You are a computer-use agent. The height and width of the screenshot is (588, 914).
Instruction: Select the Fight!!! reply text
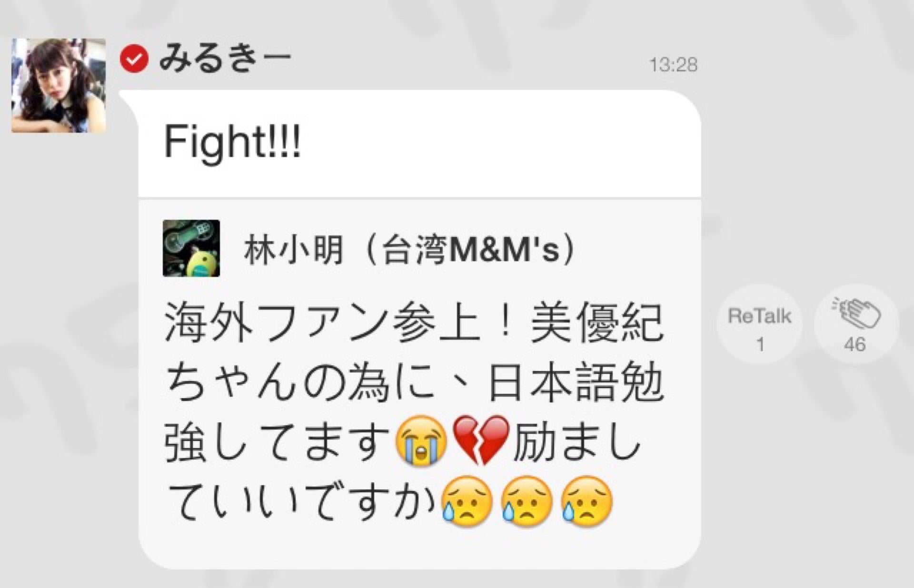pyautogui.click(x=232, y=142)
